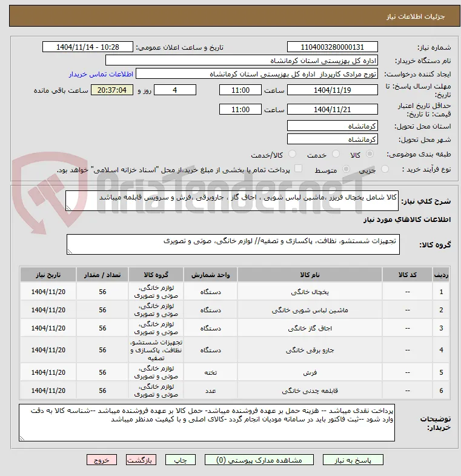Select the جارو برقی خانگی row name
Screen dimensions: 461x476
coord(310,350)
